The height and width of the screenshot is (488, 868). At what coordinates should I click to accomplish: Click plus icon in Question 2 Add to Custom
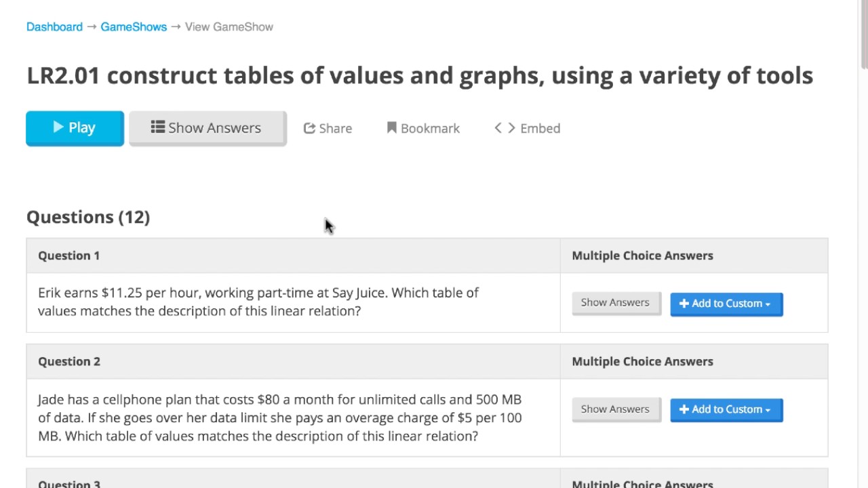[684, 409]
